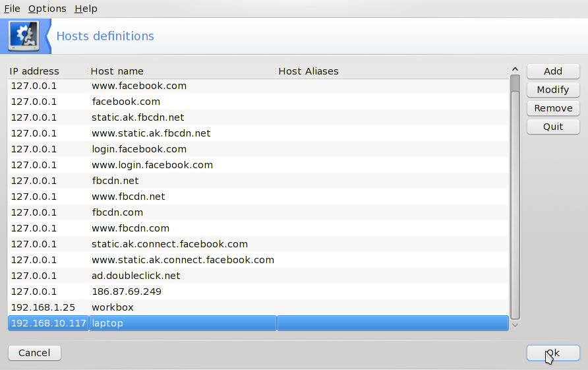
Task: Select the login.facebook.com row
Action: pyautogui.click(x=139, y=149)
